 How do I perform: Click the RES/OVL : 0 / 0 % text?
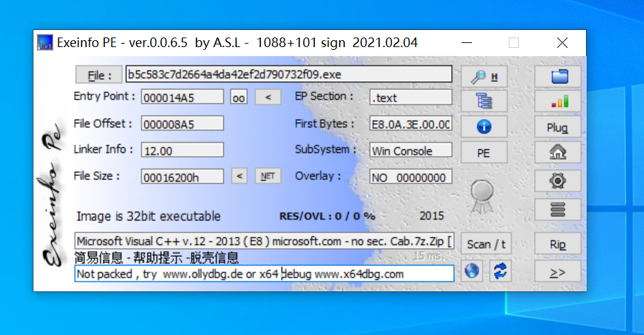[x=327, y=216]
